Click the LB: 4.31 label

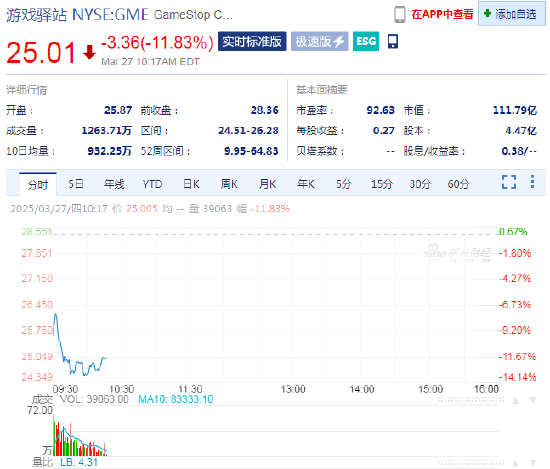point(79,462)
